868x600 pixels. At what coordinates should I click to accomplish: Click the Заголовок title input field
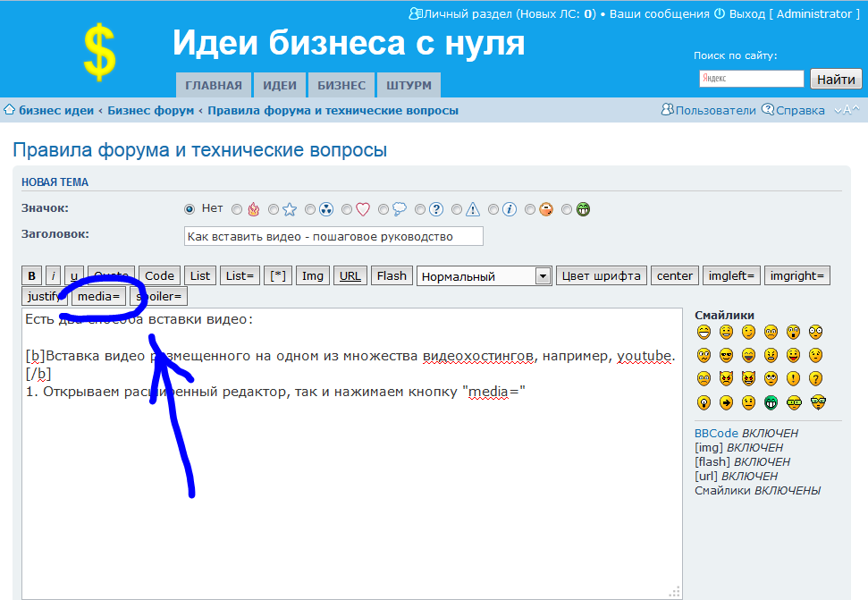click(333, 236)
